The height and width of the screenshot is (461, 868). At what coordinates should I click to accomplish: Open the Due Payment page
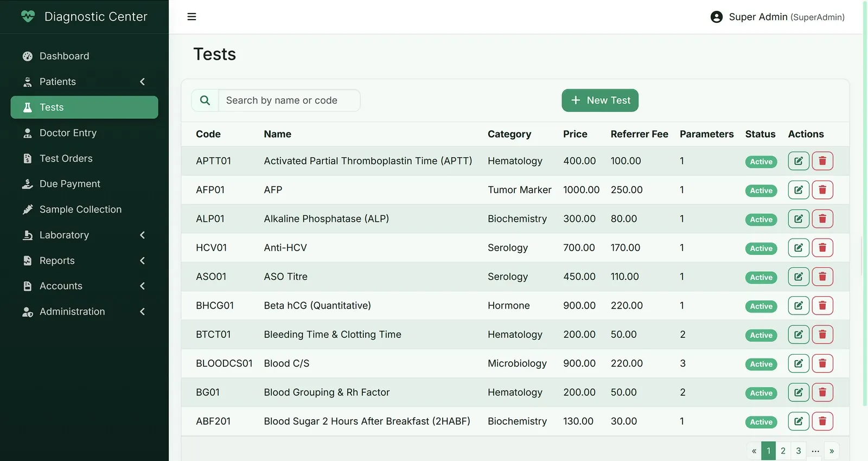click(x=84, y=184)
